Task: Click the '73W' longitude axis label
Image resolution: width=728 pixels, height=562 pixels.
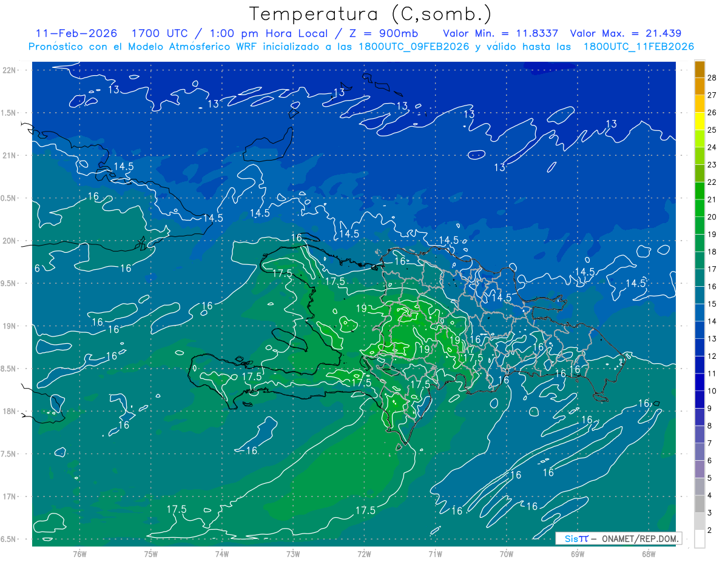Action: click(293, 554)
